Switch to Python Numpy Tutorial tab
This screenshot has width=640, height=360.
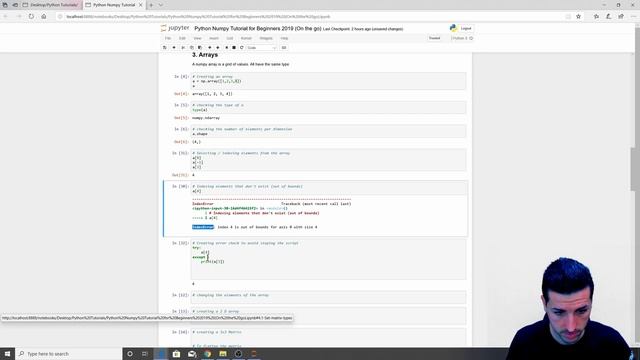(113, 5)
